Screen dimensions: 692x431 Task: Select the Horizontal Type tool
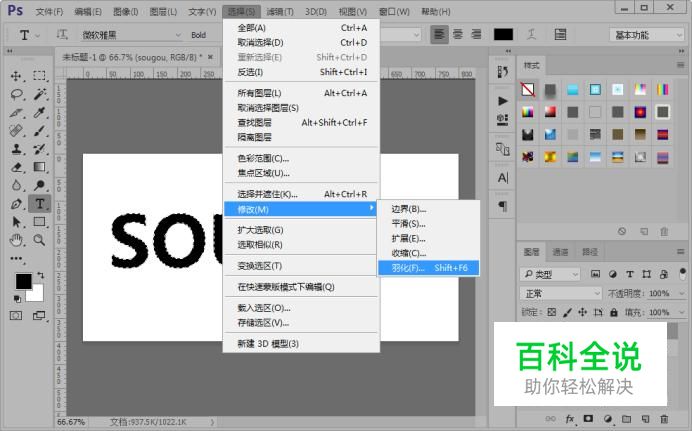[39, 204]
